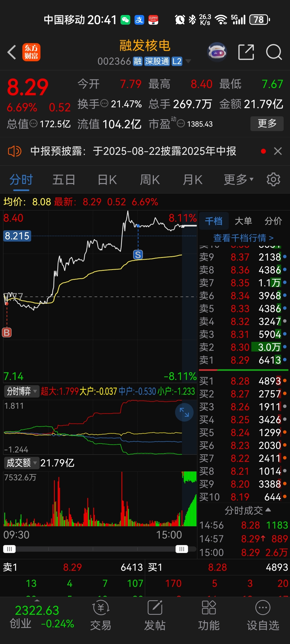Screen dimensions: 290x644
Task: Expand the stock title dropdown arrow
Action: pos(188,61)
